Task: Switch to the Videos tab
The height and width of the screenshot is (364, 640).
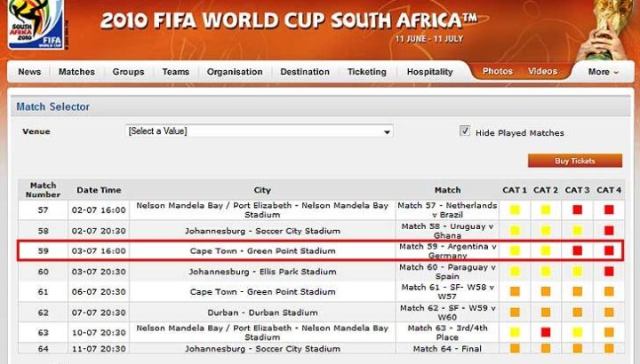Action: click(542, 71)
